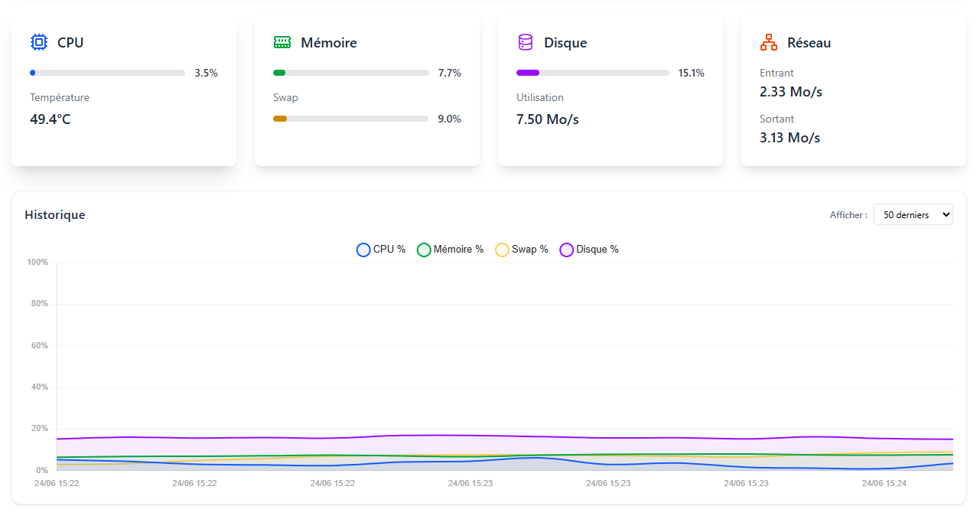Screen dimensions: 980x516
Task: Toggle CPU % series in chart legend
Action: [x=381, y=250]
